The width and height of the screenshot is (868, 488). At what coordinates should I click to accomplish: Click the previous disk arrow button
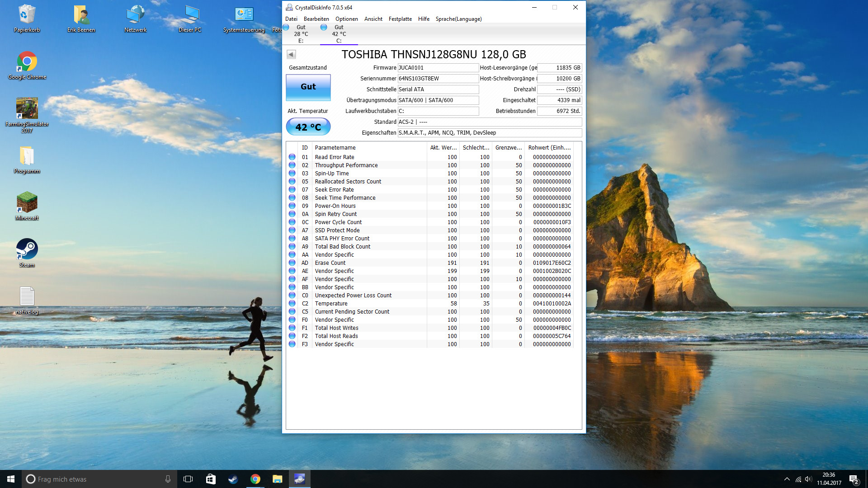point(291,55)
